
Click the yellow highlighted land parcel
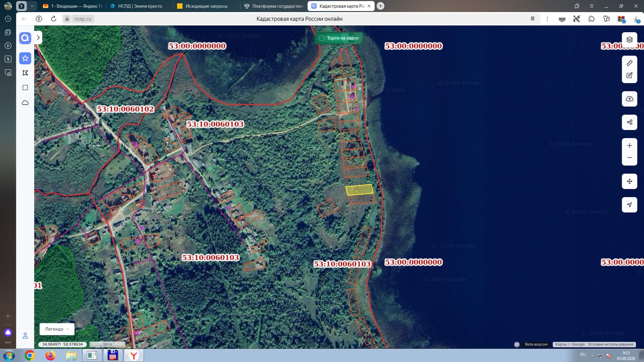359,190
